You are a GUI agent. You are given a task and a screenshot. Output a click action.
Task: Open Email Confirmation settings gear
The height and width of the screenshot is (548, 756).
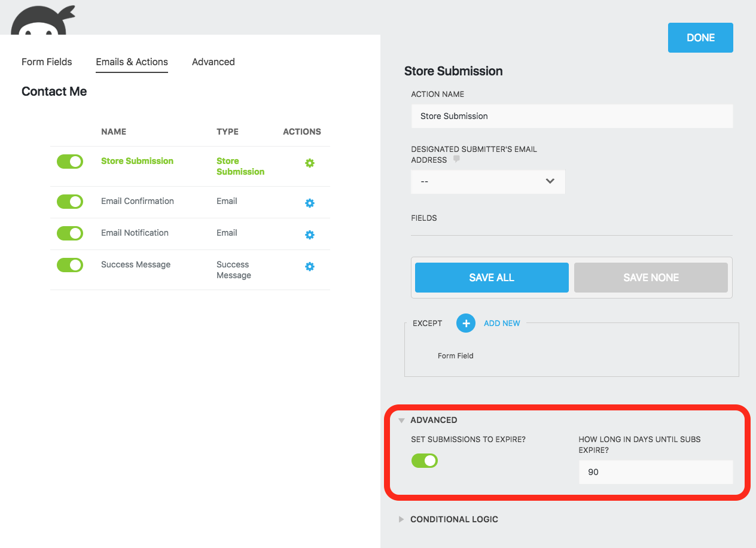[x=310, y=203]
